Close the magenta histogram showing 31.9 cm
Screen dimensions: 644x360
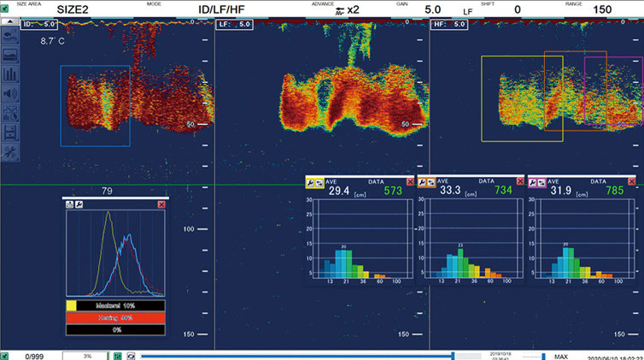click(630, 182)
